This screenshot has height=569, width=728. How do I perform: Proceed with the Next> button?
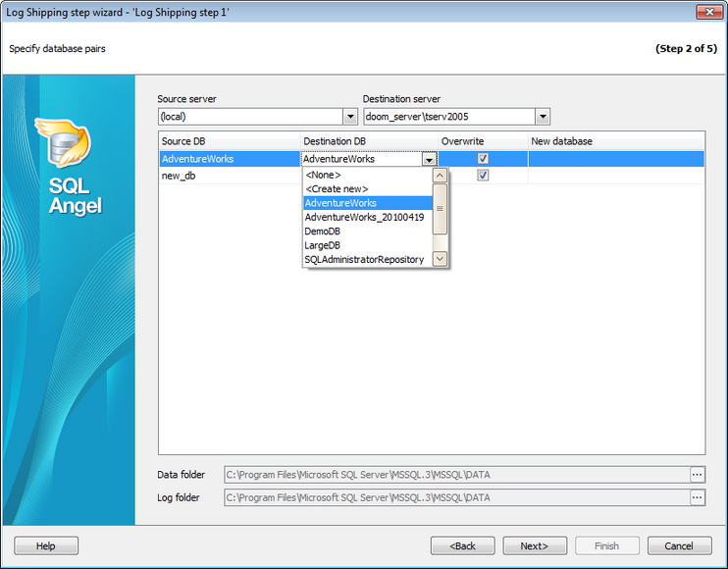(535, 545)
